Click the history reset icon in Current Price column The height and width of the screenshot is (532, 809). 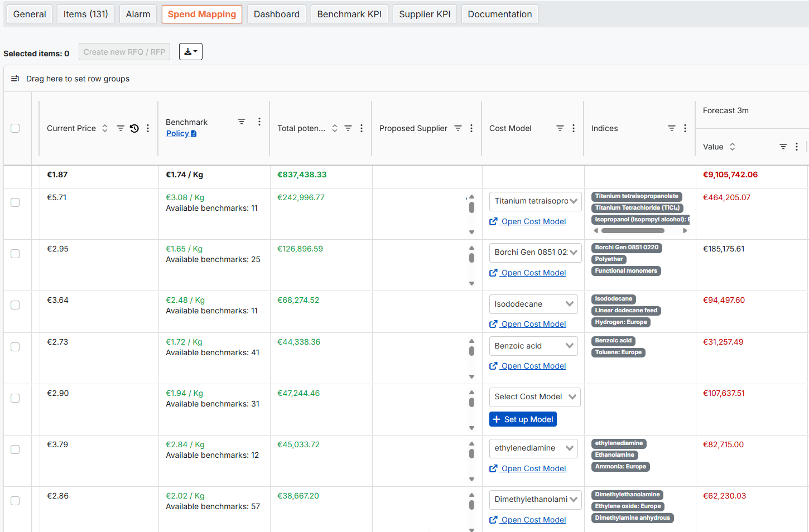(134, 128)
